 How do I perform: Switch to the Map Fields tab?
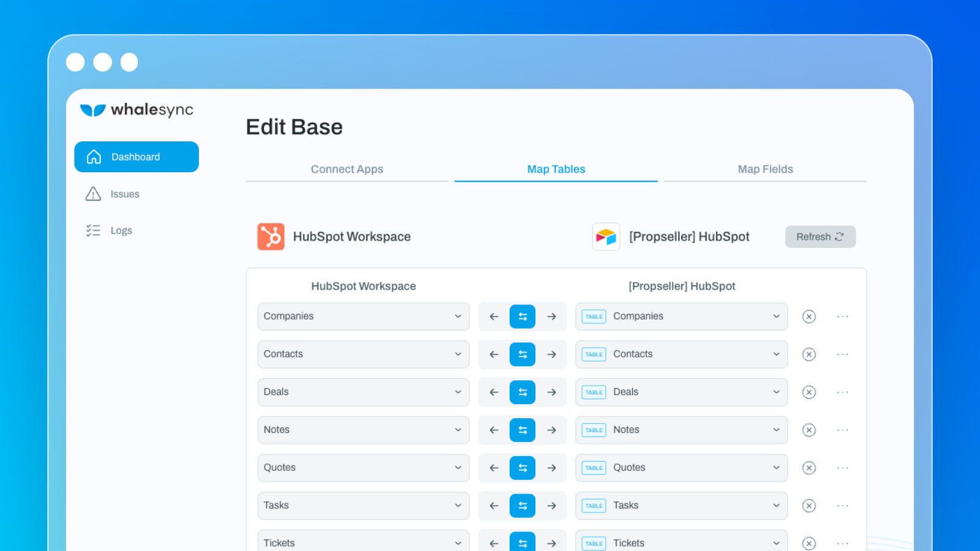(765, 170)
